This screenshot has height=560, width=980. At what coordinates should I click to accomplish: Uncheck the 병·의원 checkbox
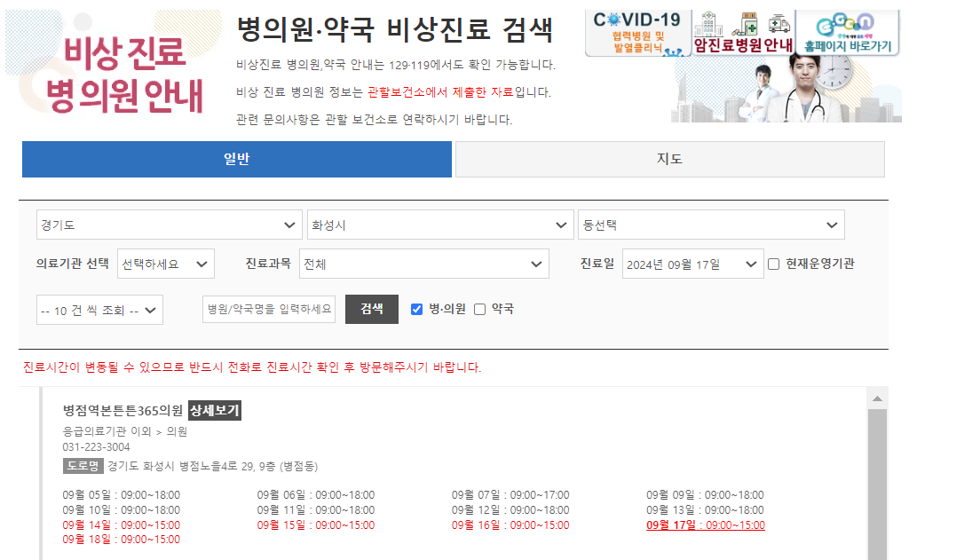pyautogui.click(x=416, y=309)
